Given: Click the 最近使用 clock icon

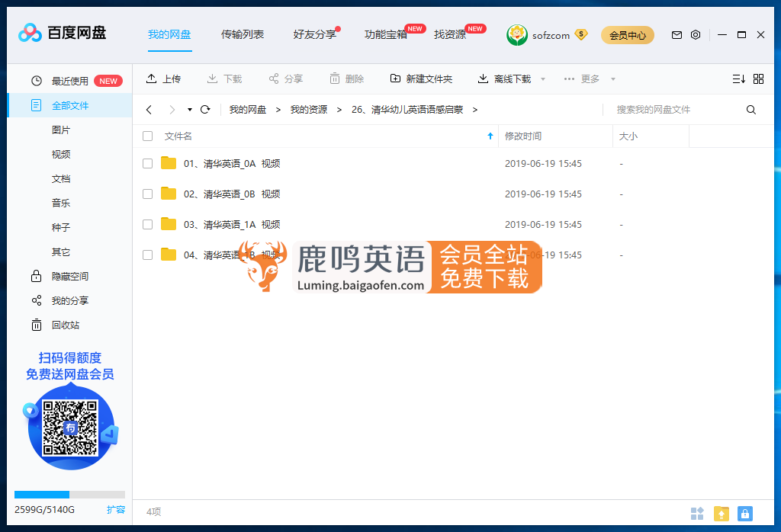Looking at the screenshot, I should [x=37, y=81].
